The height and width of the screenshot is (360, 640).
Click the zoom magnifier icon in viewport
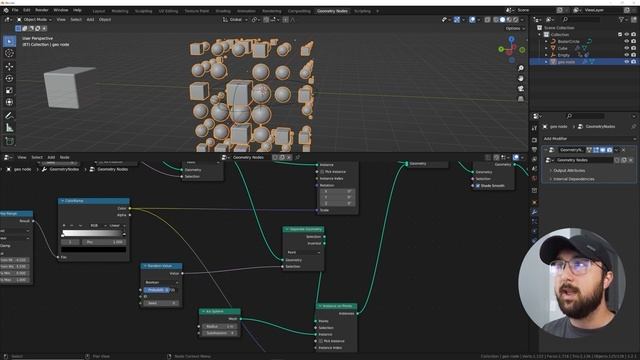pos(521,68)
